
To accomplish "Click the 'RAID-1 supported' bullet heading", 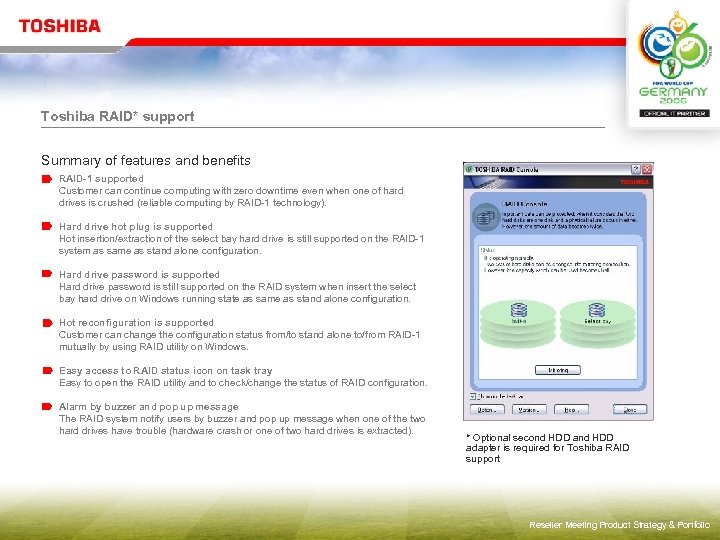I will tap(101, 179).
